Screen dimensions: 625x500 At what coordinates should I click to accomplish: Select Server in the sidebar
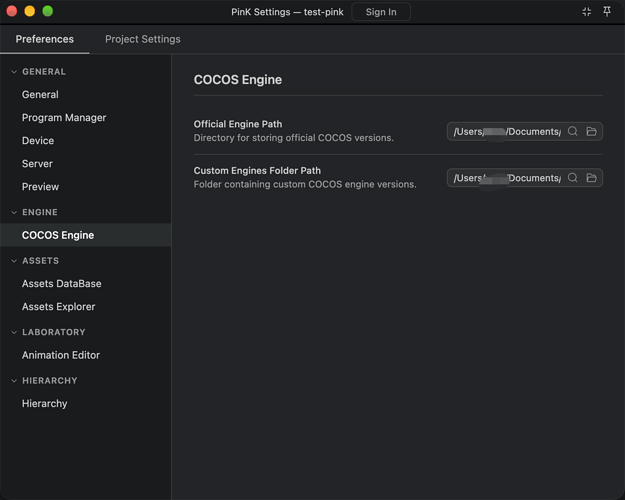click(86, 164)
